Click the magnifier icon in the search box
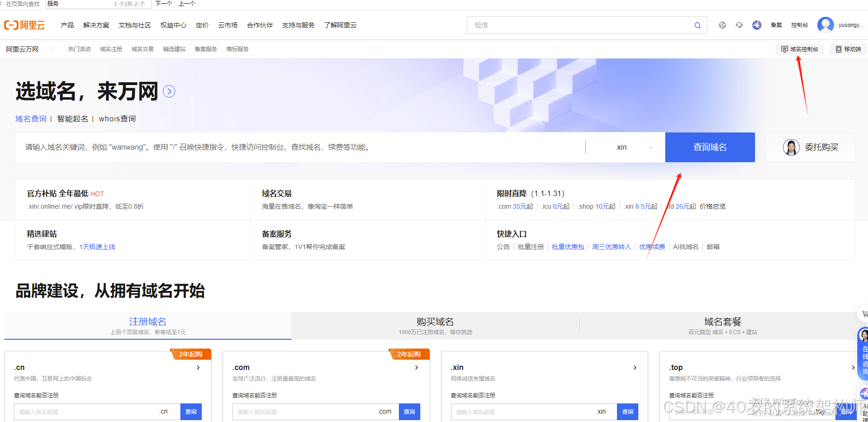 pyautogui.click(x=697, y=25)
